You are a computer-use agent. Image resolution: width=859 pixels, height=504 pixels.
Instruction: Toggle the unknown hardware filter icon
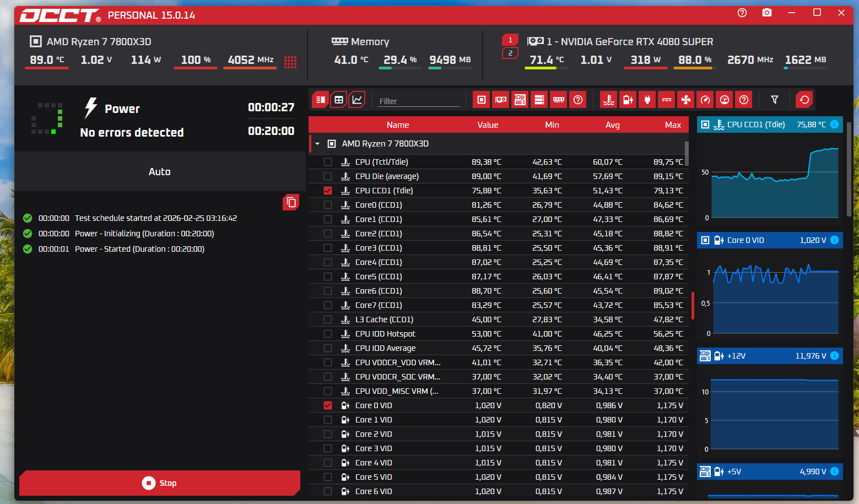[578, 100]
